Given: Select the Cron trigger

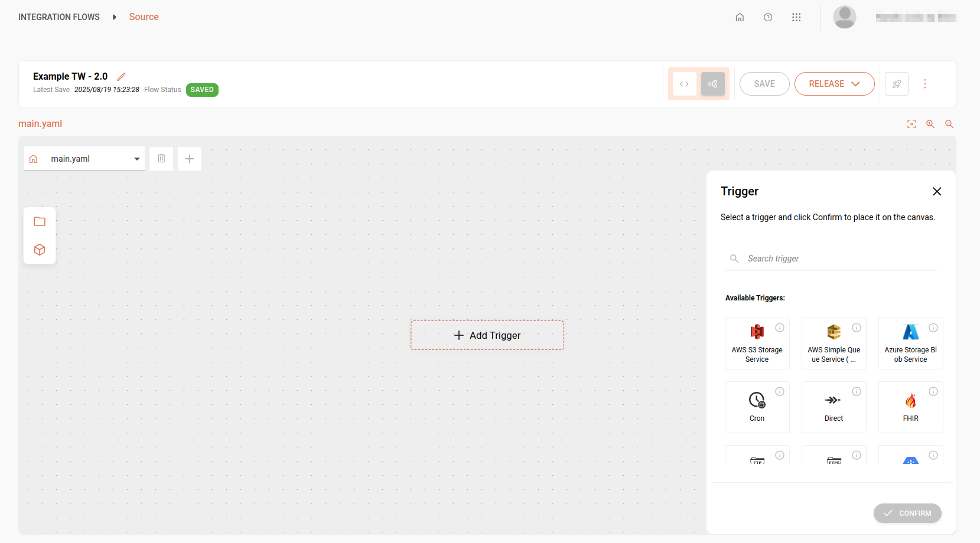Looking at the screenshot, I should pyautogui.click(x=757, y=407).
